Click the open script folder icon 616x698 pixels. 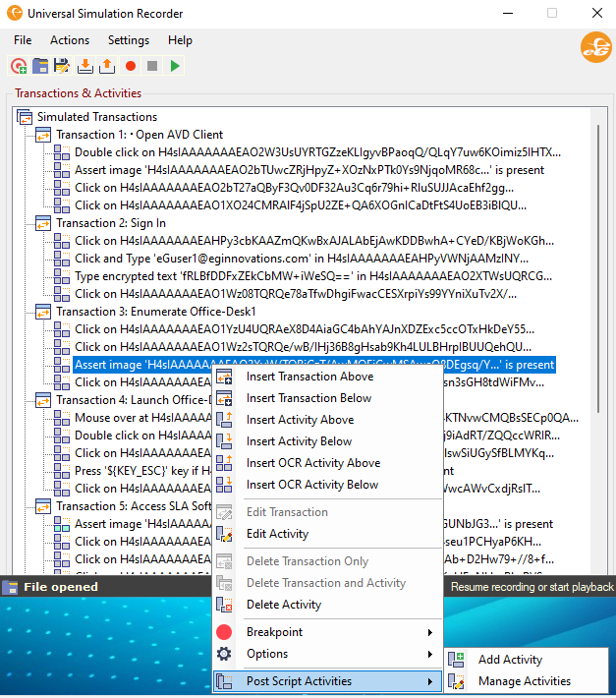click(x=40, y=66)
